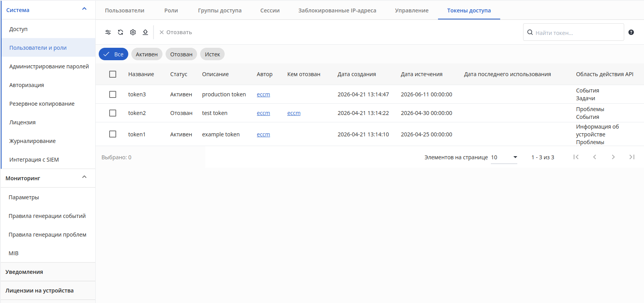Viewport: 644px width, 303px height.
Task: Open the items-per-page dropdown
Action: coord(504,157)
